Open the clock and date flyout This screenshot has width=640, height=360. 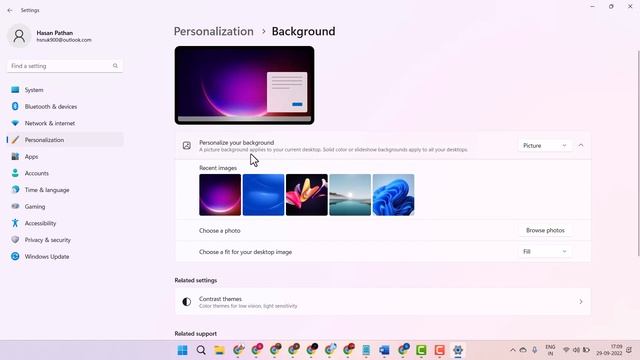tap(609, 350)
